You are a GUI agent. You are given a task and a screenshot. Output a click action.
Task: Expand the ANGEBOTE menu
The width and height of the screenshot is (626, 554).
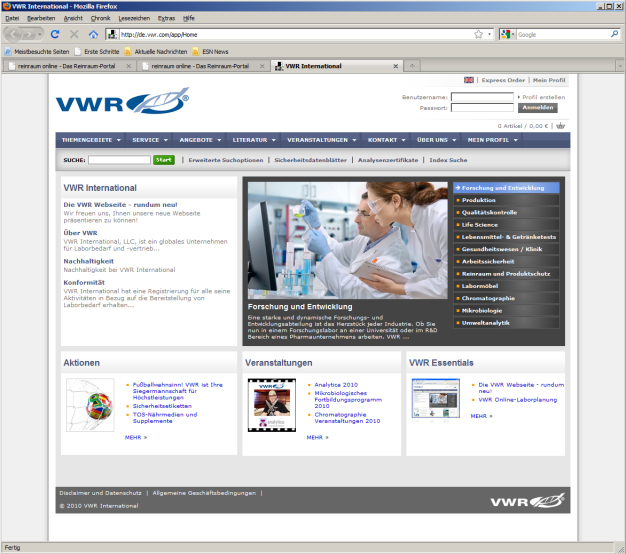click(200, 140)
